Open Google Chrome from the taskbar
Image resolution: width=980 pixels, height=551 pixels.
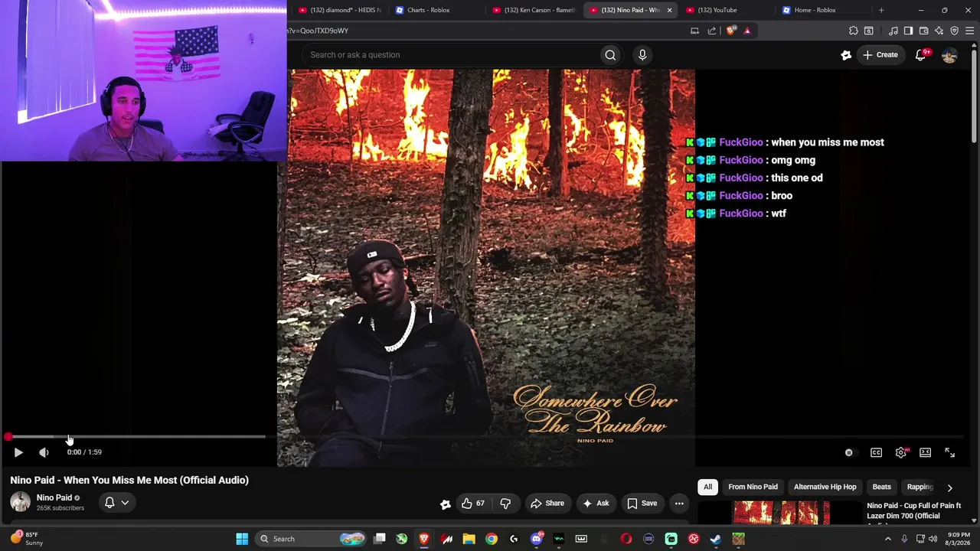[x=492, y=539]
